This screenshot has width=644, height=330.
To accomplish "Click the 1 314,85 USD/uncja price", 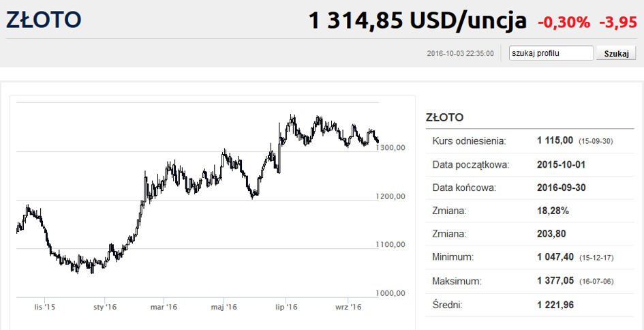I will 417,21.
